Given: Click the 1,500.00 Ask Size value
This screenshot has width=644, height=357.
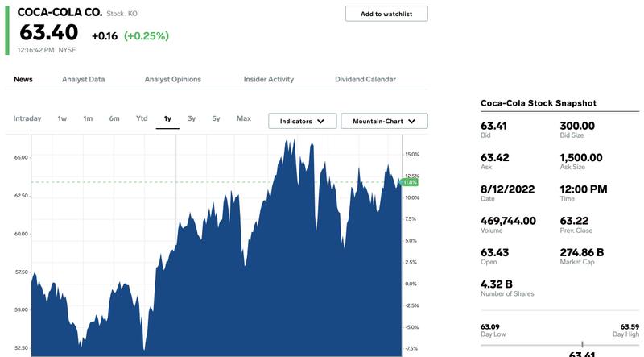Looking at the screenshot, I should point(581,157).
